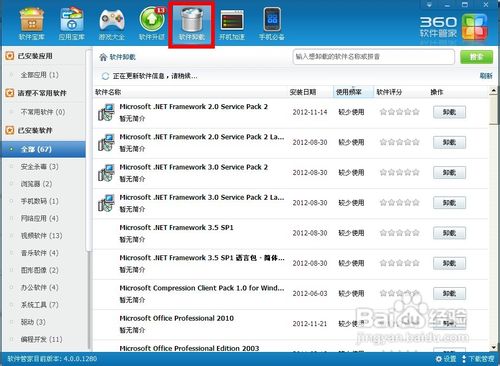The width and height of the screenshot is (500, 366).
Task: Click 2012-06-03 install date cell
Action: pyautogui.click(x=310, y=294)
